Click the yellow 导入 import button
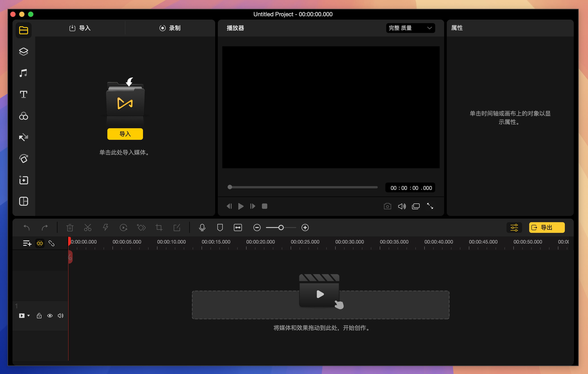588x374 pixels. point(125,134)
